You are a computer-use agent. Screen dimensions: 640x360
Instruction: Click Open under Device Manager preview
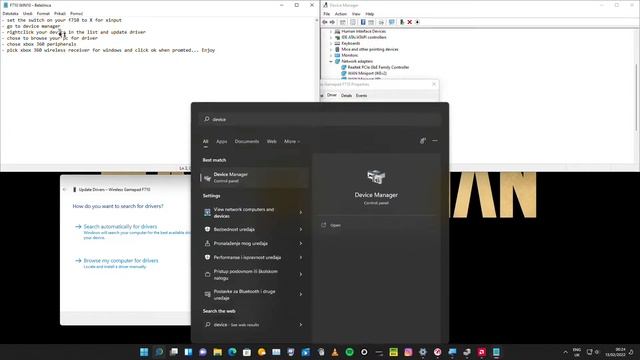[336, 225]
